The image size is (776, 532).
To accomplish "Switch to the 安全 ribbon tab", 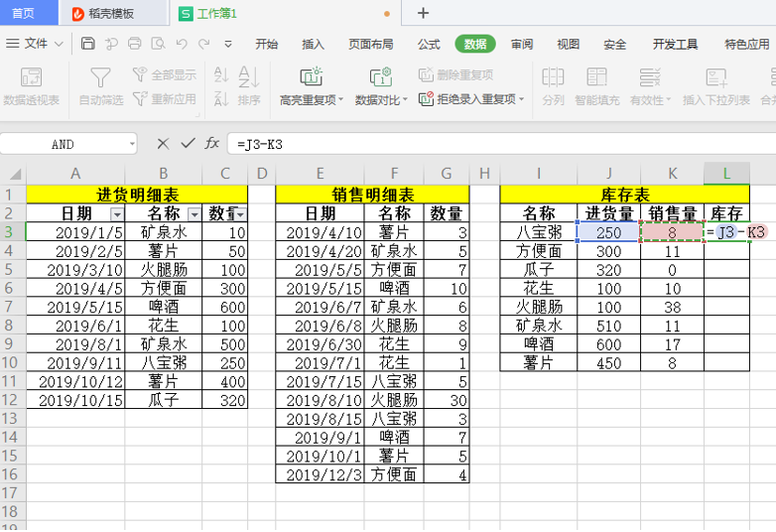I will click(x=614, y=44).
